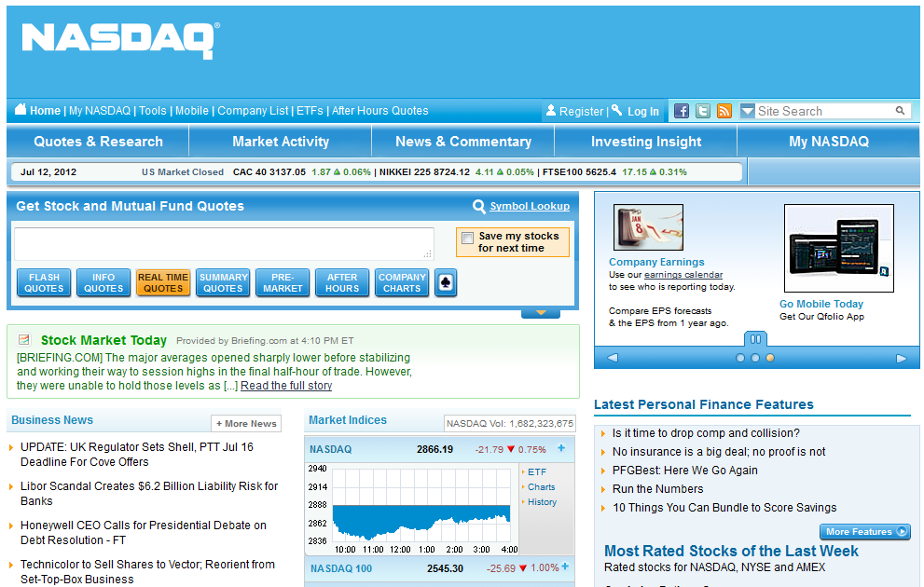Click Read the full story link

(286, 386)
